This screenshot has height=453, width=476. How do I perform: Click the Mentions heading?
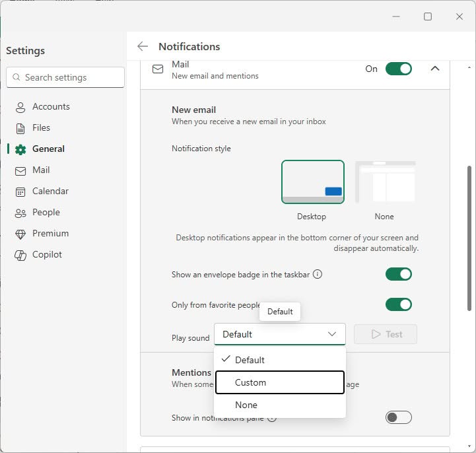pos(191,372)
